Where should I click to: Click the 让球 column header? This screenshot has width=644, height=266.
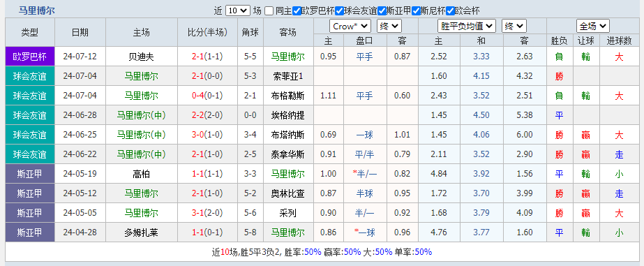(585, 40)
